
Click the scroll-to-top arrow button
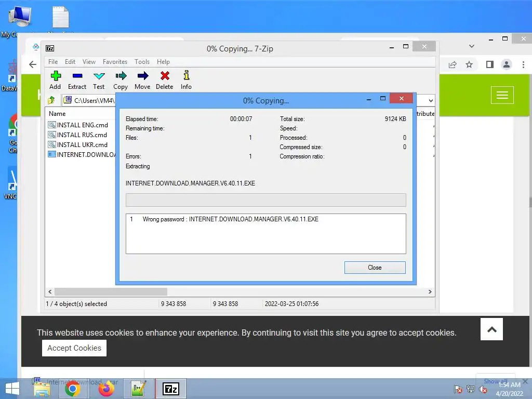(491, 329)
